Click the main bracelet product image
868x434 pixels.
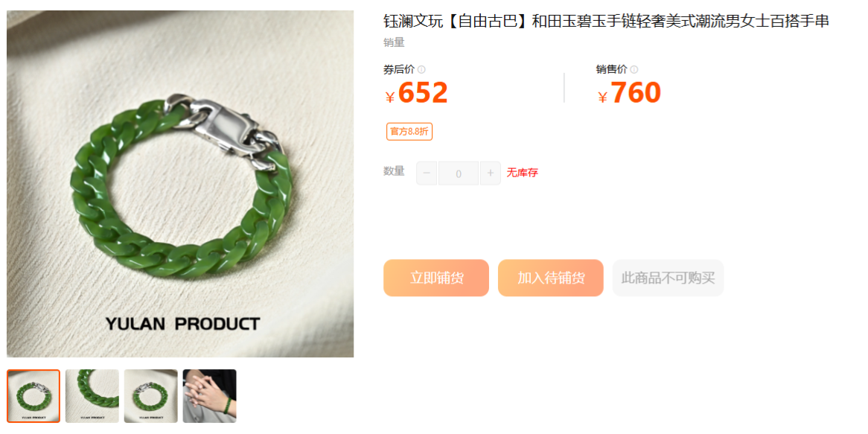(180, 184)
